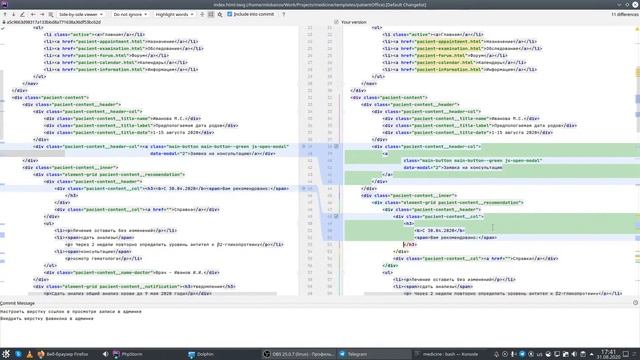Open the diff settings gear icon
The image size is (640, 360).
[x=220, y=14]
